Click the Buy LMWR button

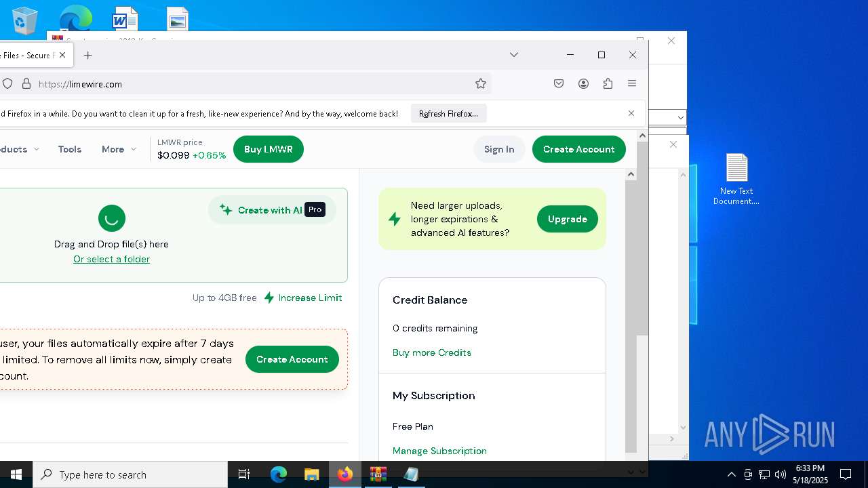tap(269, 149)
